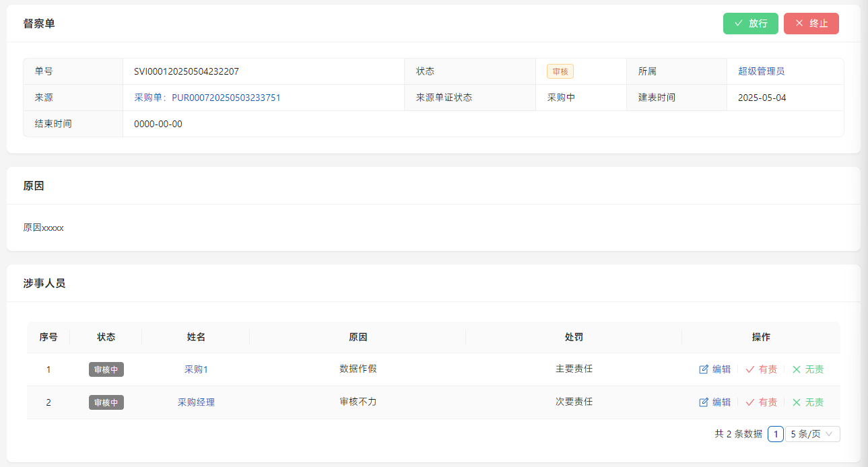Open the 超级管理员 owner link
The image size is (868, 467).
[x=761, y=71]
